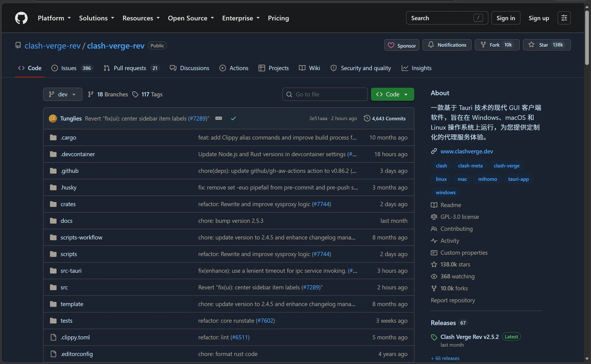Open the green Code dropdown button

[392, 94]
